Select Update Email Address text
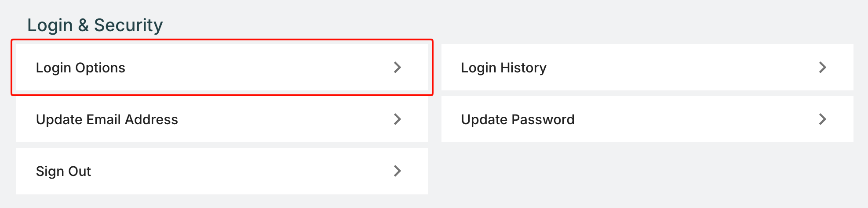This screenshot has width=868, height=208. pos(107,119)
